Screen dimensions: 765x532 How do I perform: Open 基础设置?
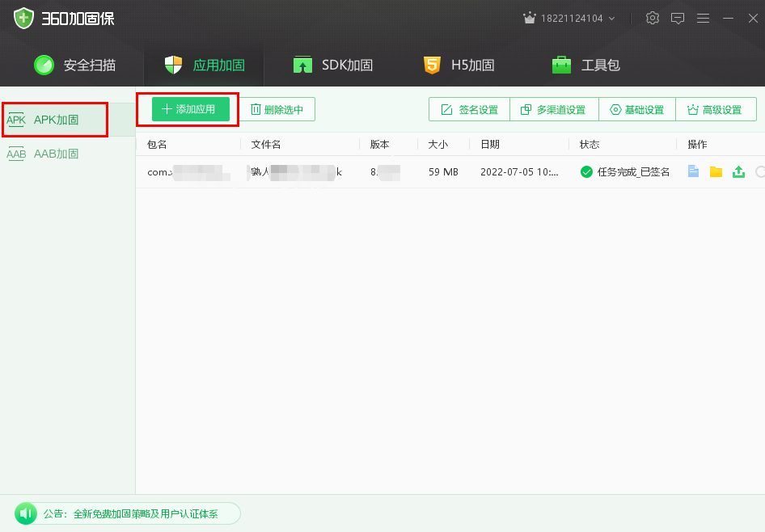(636, 110)
